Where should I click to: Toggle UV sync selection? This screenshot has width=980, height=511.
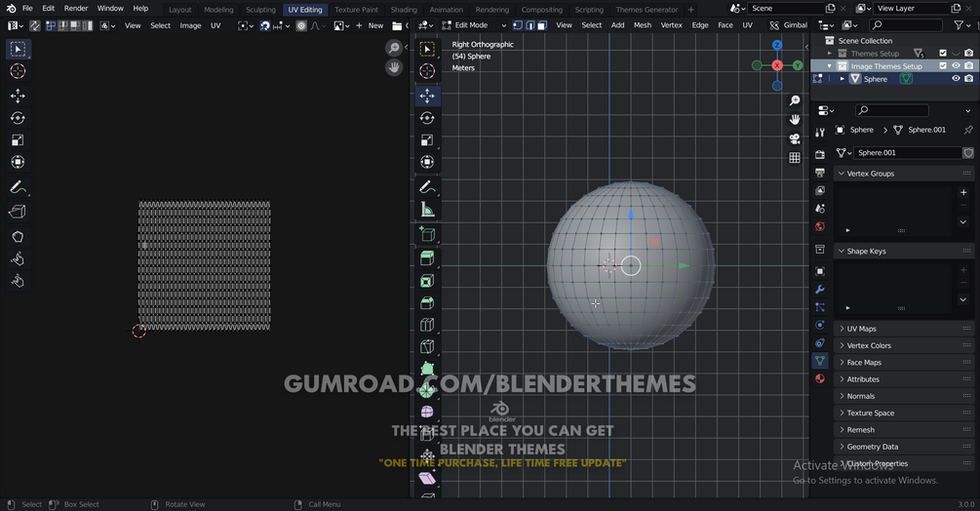(35, 25)
